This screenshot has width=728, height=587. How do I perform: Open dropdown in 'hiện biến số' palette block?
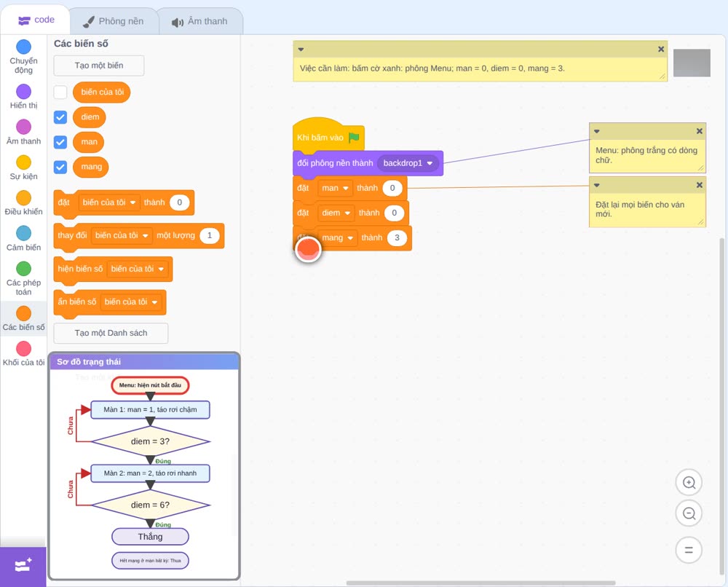[x=138, y=269]
